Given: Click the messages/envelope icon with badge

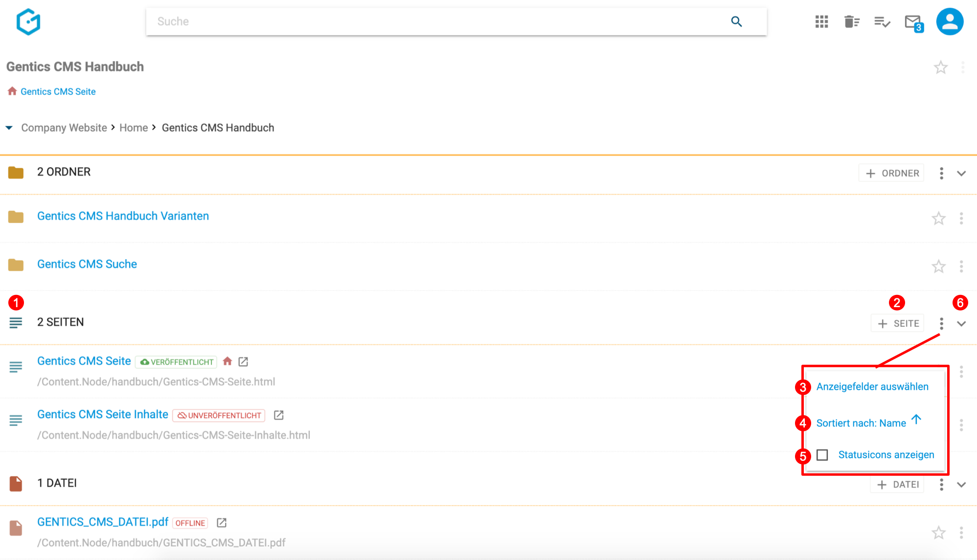Looking at the screenshot, I should pyautogui.click(x=914, y=22).
